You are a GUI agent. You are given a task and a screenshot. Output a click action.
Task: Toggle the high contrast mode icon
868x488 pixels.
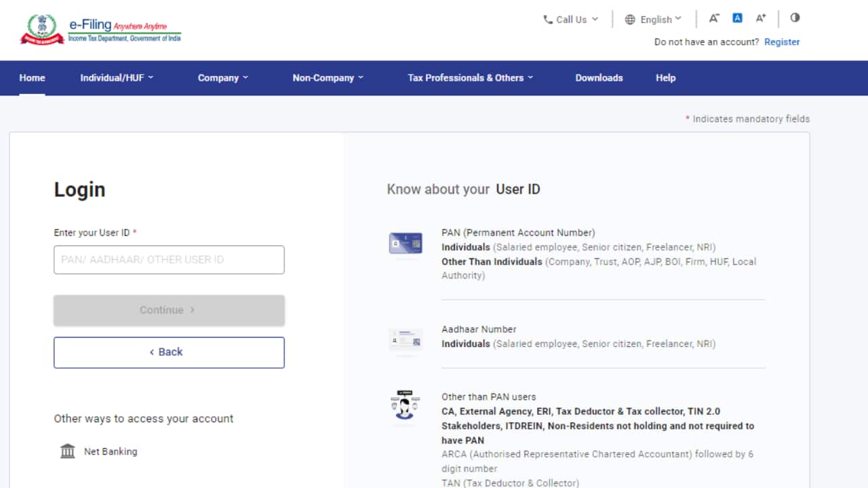point(795,18)
